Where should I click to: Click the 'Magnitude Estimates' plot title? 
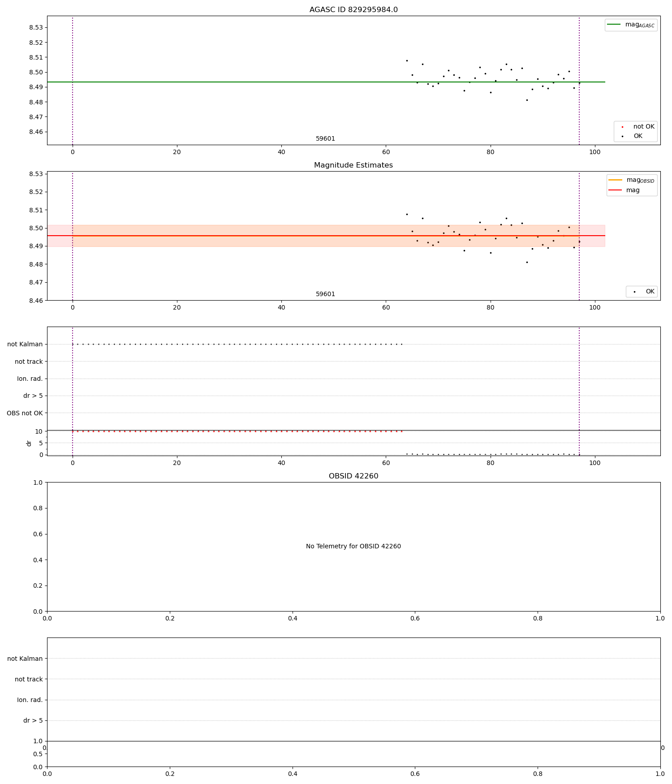pos(353,165)
